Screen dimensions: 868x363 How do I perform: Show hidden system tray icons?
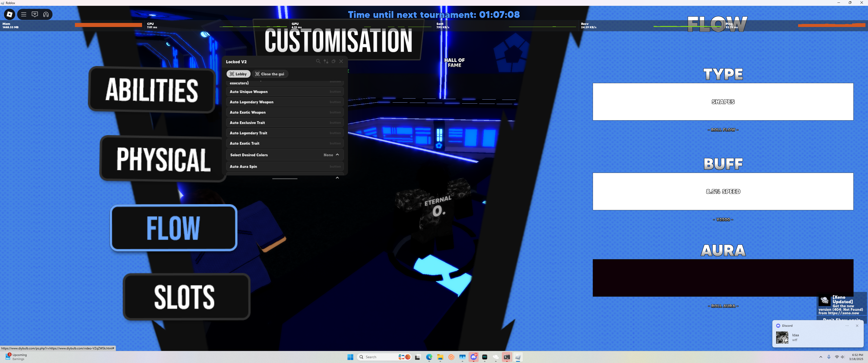[821, 357]
